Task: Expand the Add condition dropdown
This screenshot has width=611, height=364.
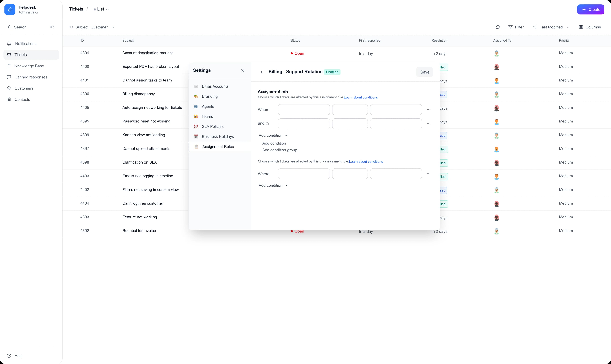Action: pyautogui.click(x=273, y=135)
